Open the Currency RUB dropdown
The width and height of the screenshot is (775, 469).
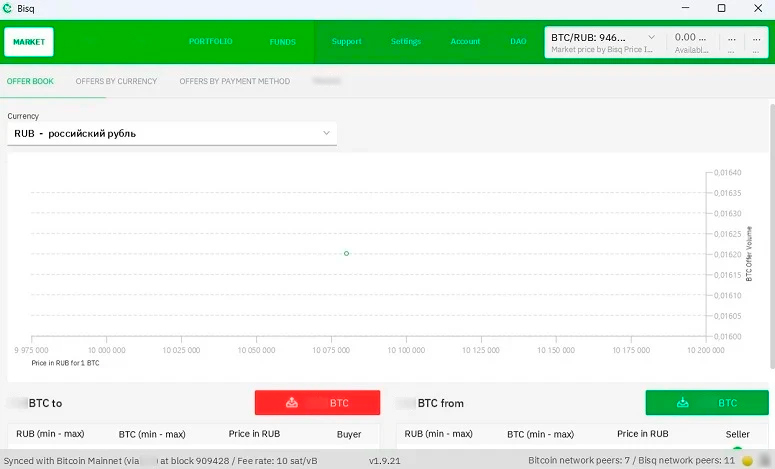click(x=172, y=133)
